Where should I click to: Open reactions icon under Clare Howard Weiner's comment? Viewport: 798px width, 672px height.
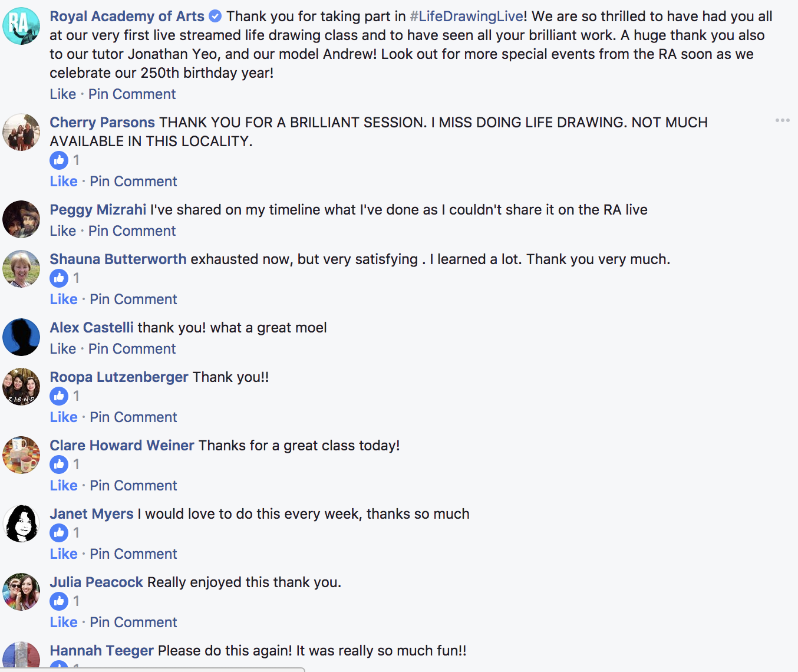pyautogui.click(x=59, y=465)
